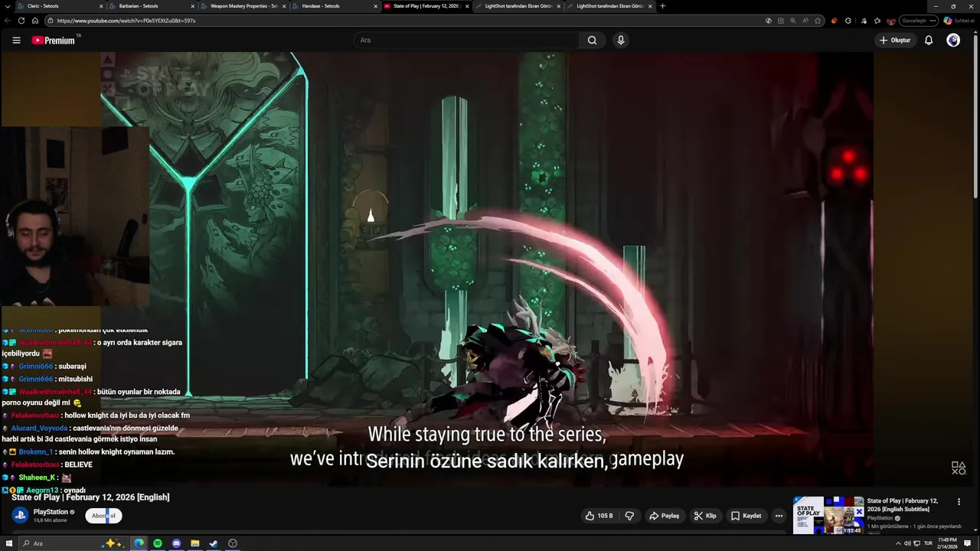Like the video with thumbs up
The image size is (980, 551).
point(599,516)
